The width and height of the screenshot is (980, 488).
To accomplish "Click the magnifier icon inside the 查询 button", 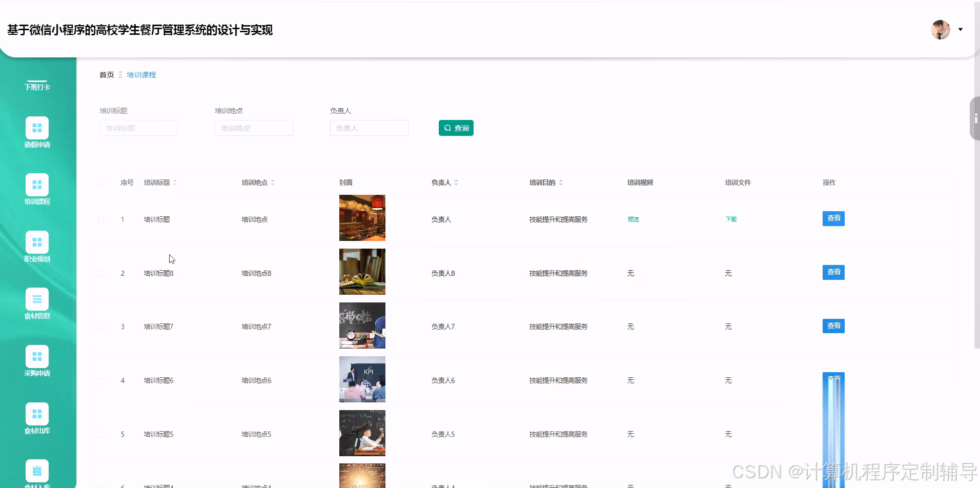I will click(447, 128).
